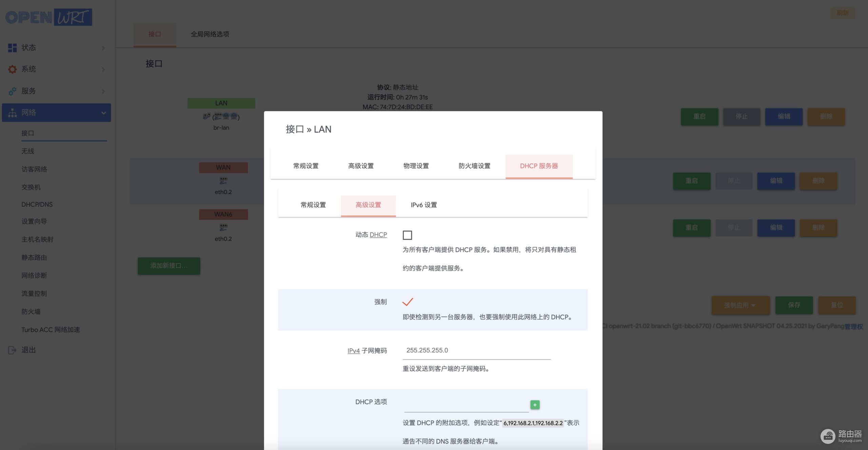Expand the 系统 menu chevron
Image resolution: width=868 pixels, height=450 pixels.
103,69
